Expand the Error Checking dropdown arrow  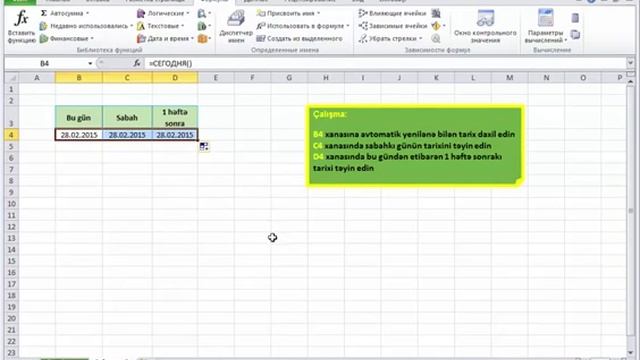pos(444,26)
